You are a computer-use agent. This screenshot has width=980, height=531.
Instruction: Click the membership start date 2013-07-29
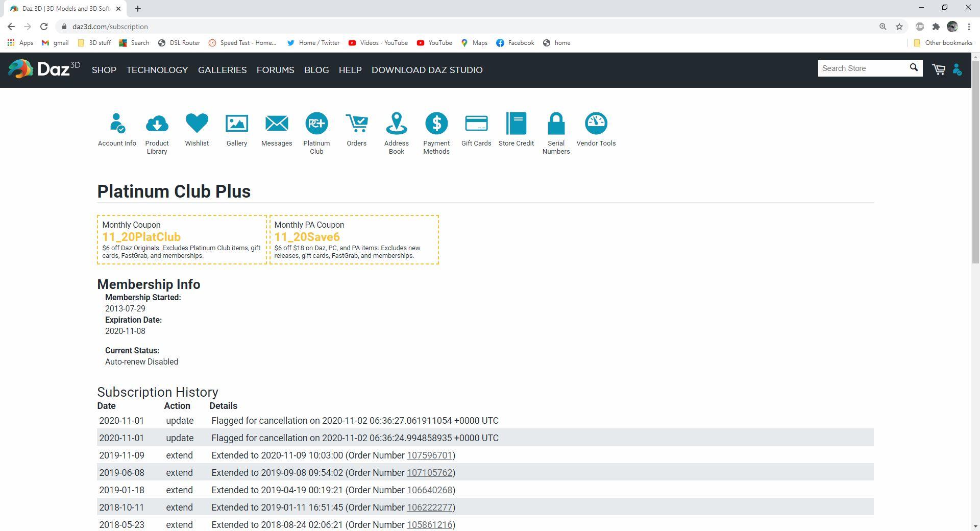(x=125, y=309)
